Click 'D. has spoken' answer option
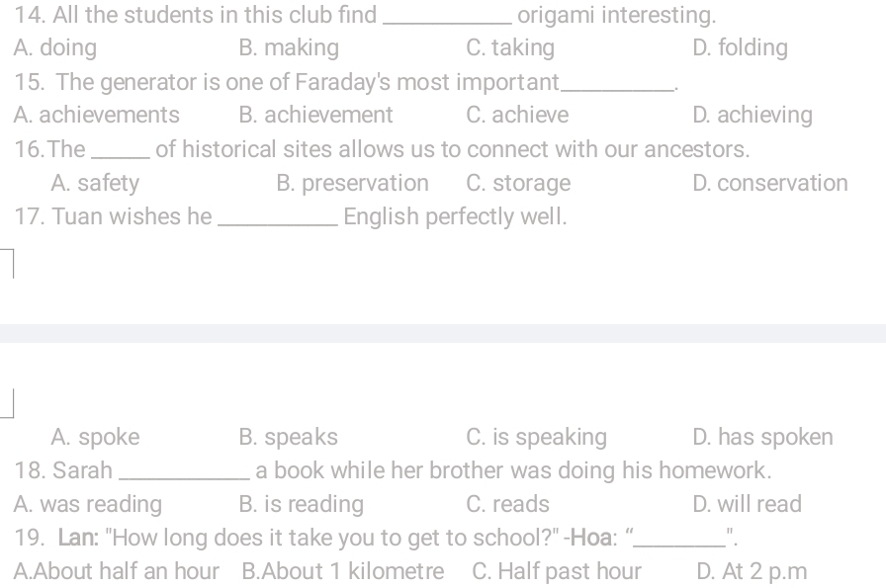The height and width of the screenshot is (588, 886). point(762,437)
